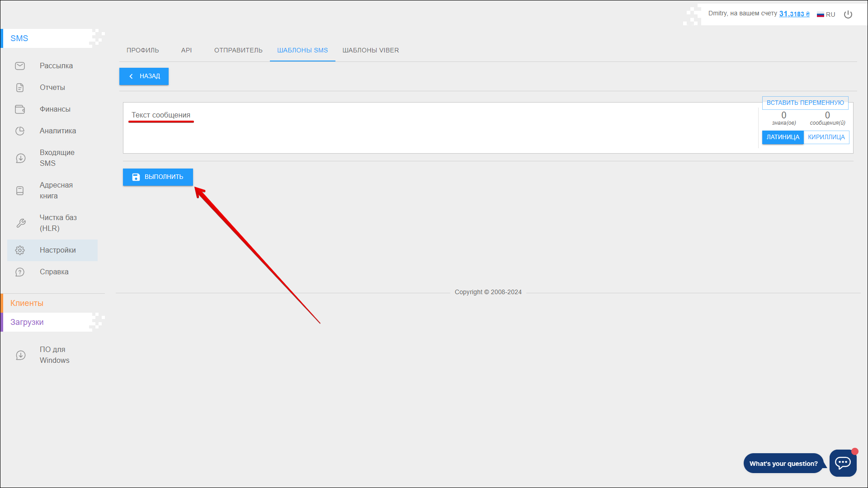
Task: Click the ВСТАВИТЬ ПЕРЕМЕННУЮ button
Action: point(805,103)
